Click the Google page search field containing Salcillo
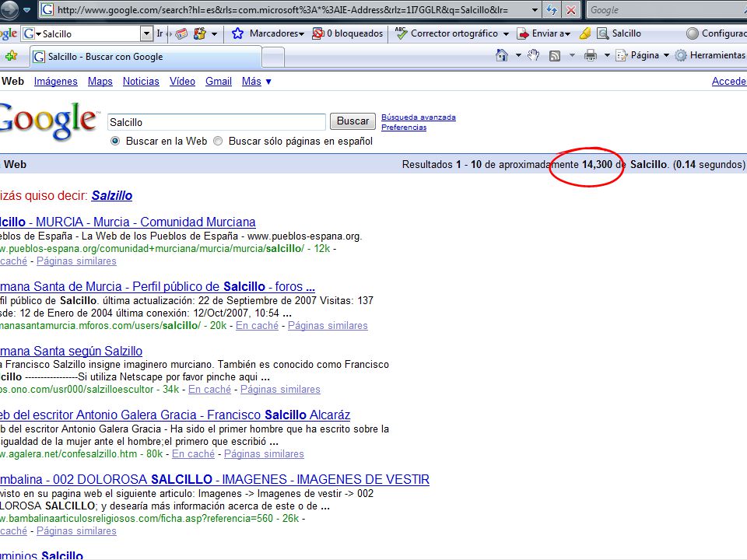Image resolution: width=747 pixels, height=560 pixels. (217, 122)
